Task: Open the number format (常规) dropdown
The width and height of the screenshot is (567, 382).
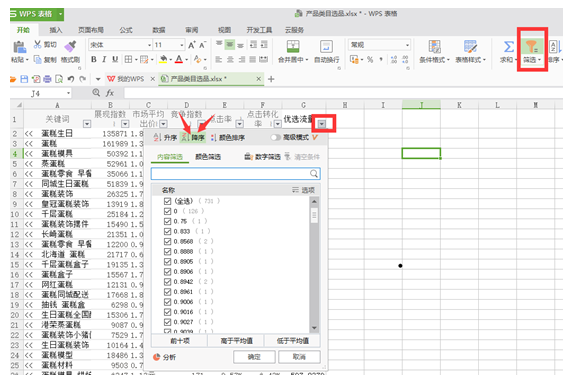Action: [407, 45]
